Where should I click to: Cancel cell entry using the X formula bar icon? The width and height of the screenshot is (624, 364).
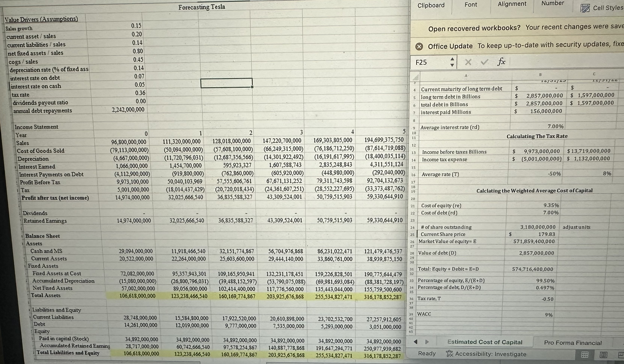coord(468,62)
